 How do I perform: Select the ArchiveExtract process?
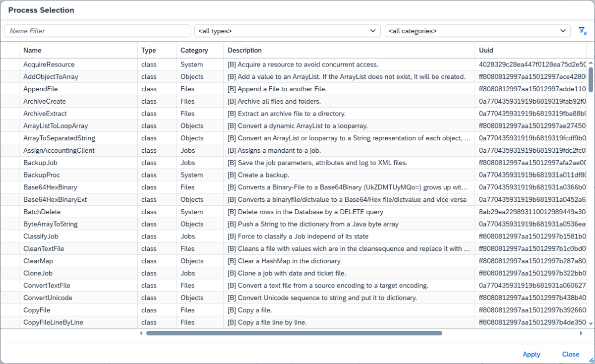pos(45,114)
